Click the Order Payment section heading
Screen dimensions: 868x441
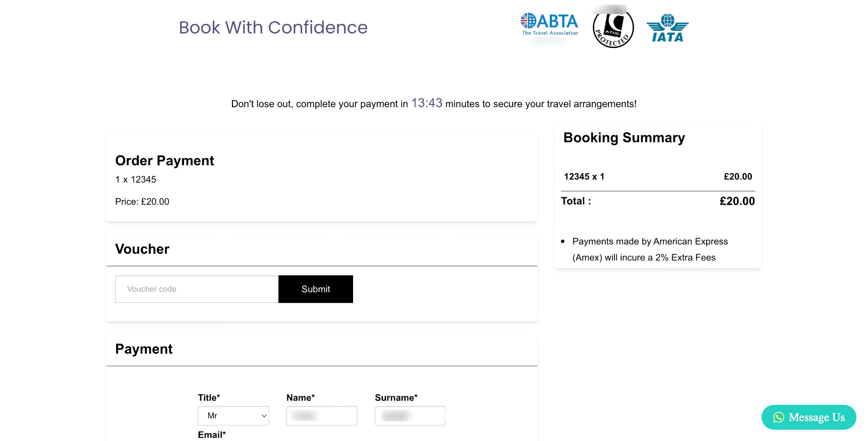165,161
